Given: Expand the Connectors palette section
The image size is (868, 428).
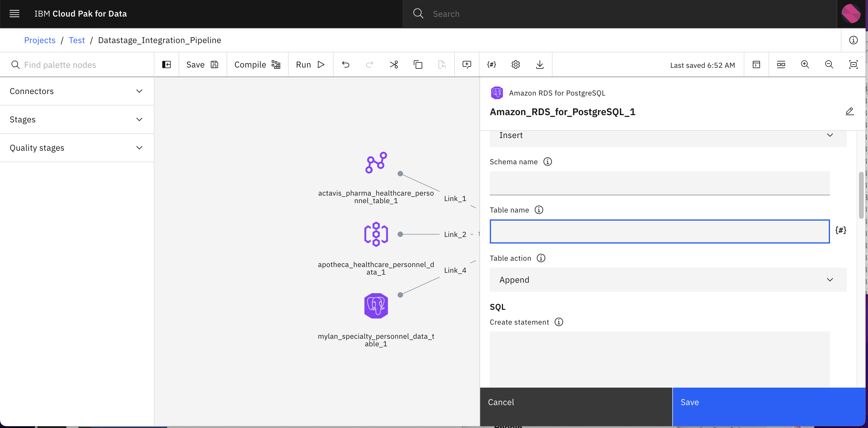Looking at the screenshot, I should (77, 91).
